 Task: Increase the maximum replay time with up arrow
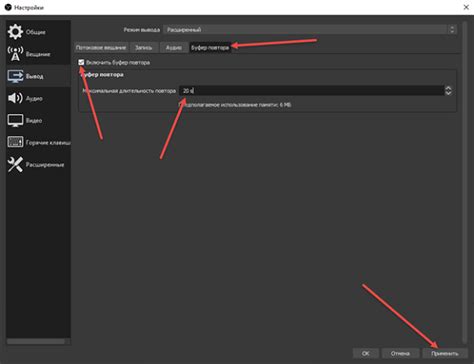[448, 88]
